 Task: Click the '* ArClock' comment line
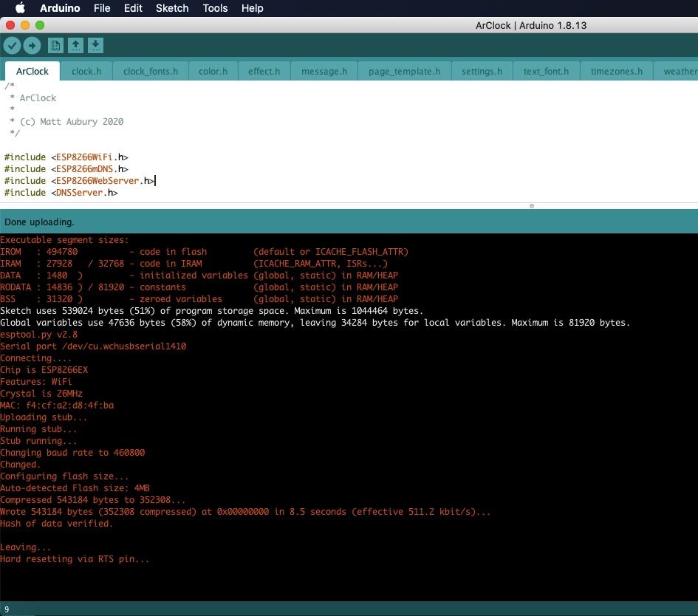(x=33, y=98)
